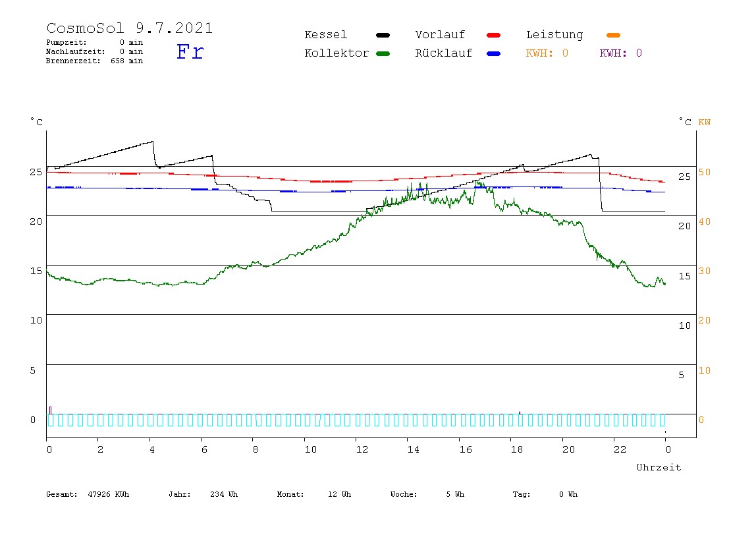Select the blue Rücklauf legend swatch
The height and width of the screenshot is (535, 756).
494,53
